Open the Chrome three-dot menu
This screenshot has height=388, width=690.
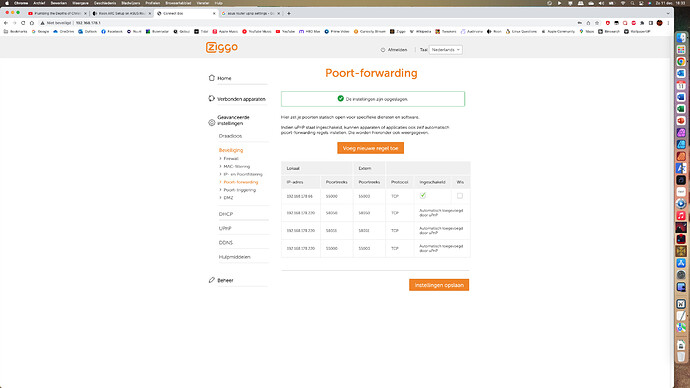pos(668,23)
